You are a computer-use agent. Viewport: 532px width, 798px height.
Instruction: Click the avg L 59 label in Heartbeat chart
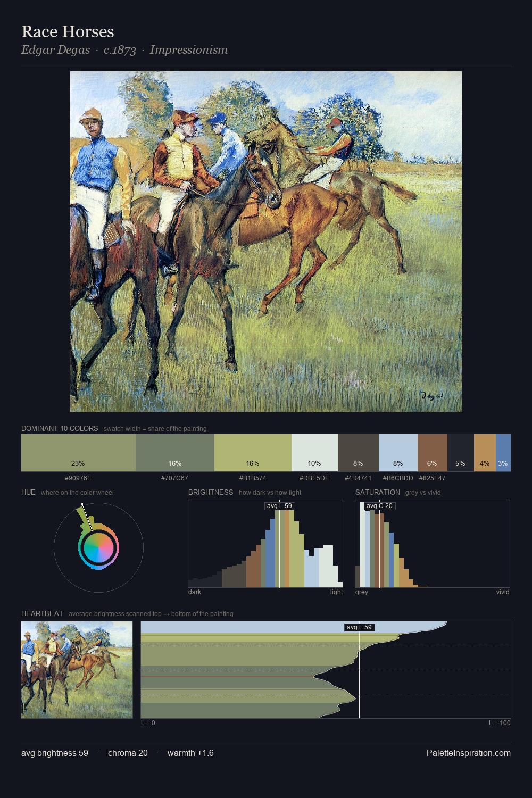359,627
